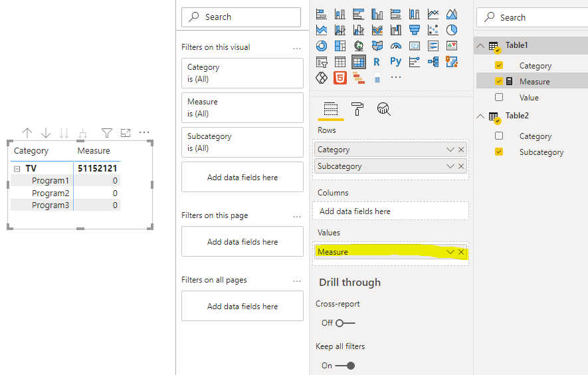This screenshot has width=588, height=375.
Task: Select the Matrix visual
Action: tap(359, 62)
